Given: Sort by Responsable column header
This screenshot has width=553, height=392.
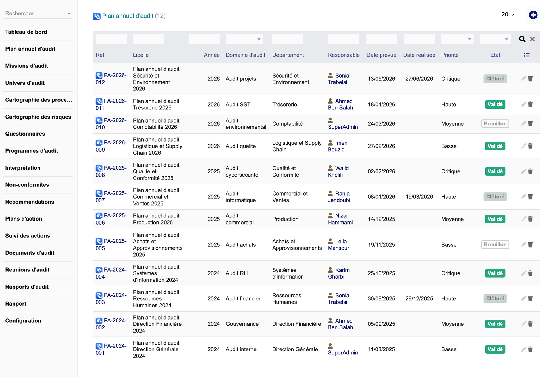Looking at the screenshot, I should tap(344, 55).
